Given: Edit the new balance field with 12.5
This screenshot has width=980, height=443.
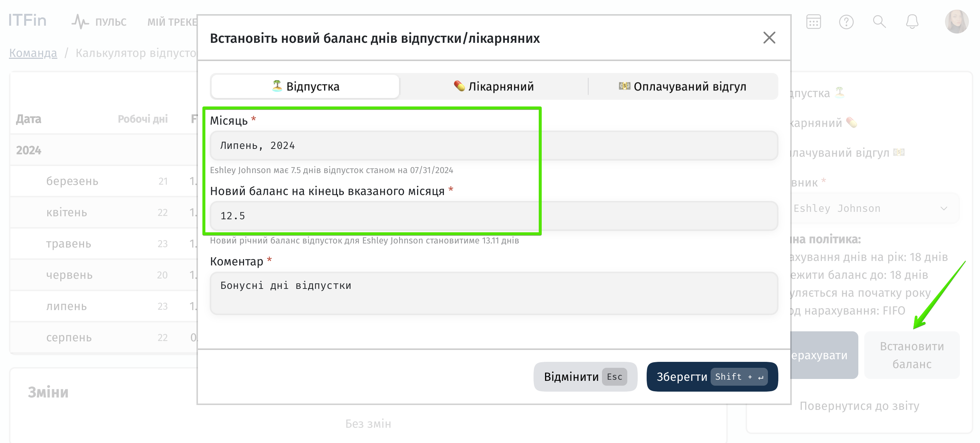Looking at the screenshot, I should click(493, 216).
